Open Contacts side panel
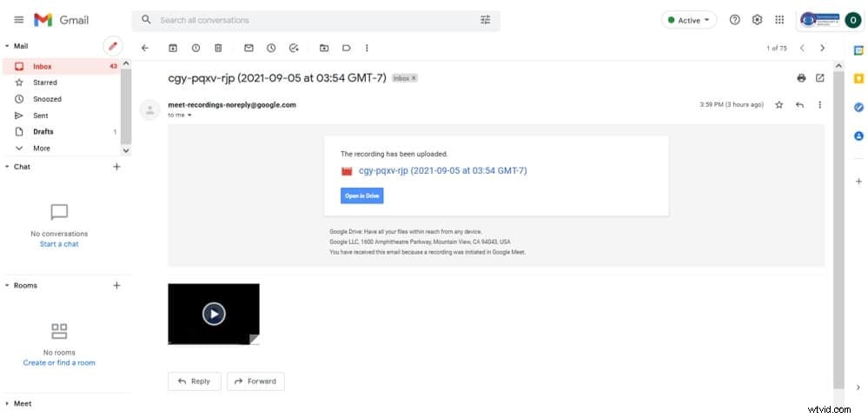The width and height of the screenshot is (868, 418). [858, 136]
